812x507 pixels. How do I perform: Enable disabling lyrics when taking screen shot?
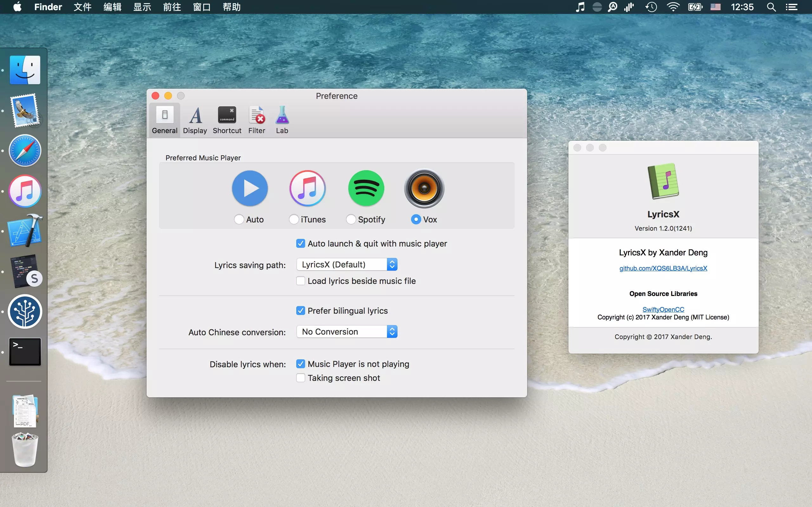point(301,378)
